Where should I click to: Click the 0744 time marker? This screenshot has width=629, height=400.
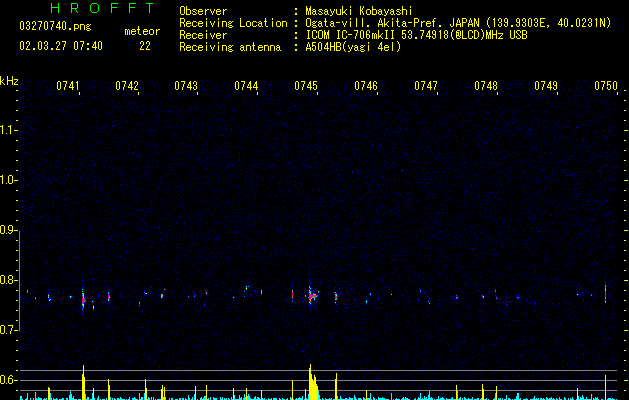pos(246,86)
